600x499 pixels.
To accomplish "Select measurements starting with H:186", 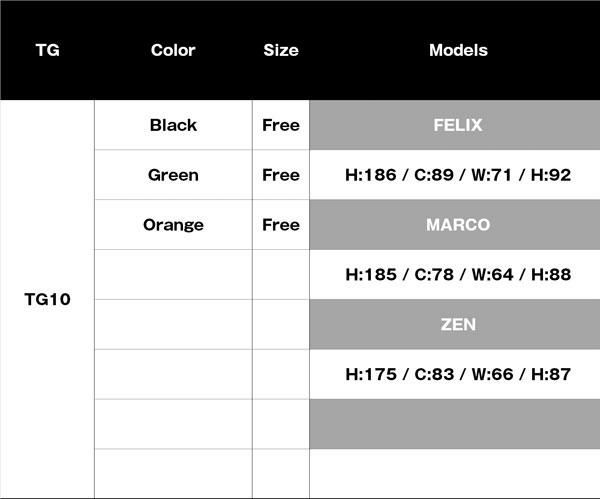I will point(458,175).
